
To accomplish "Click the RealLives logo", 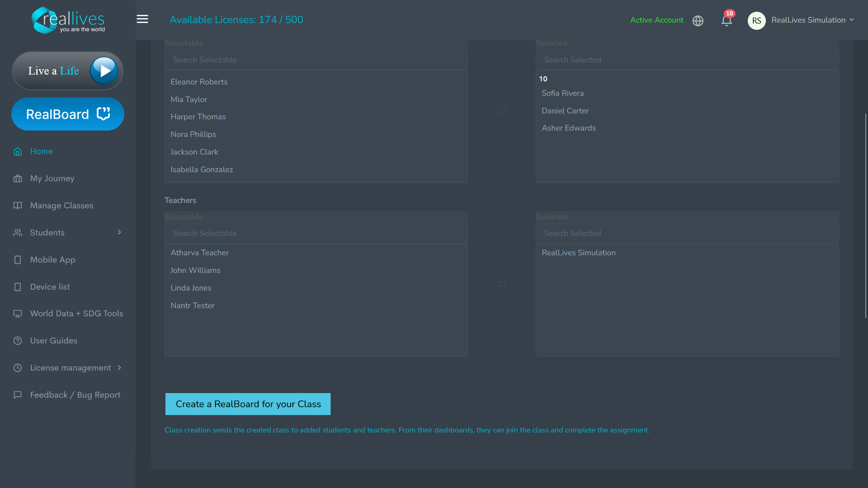I will click(68, 20).
